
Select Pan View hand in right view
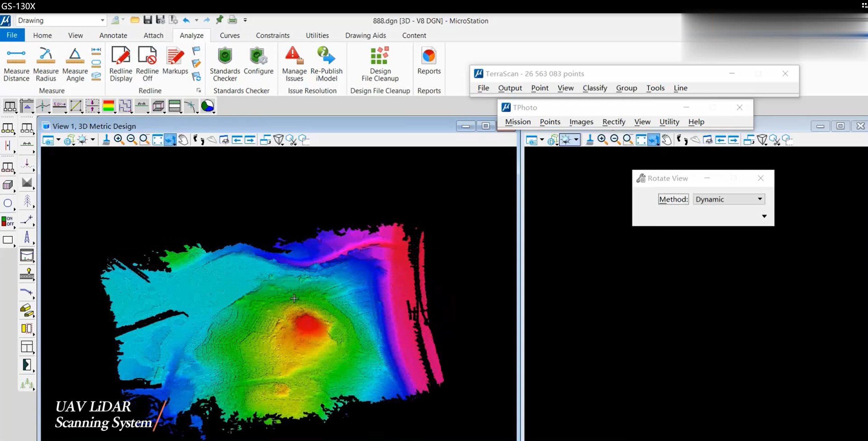point(667,139)
